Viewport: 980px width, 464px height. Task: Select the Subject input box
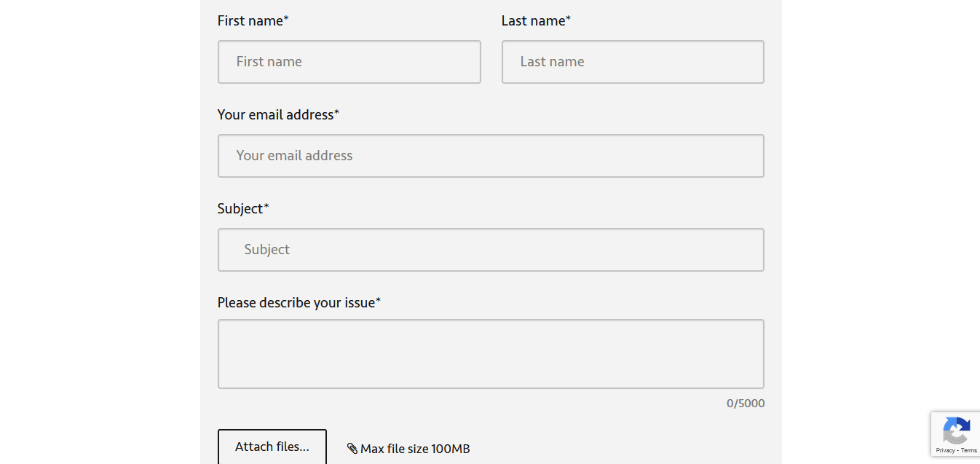point(491,250)
